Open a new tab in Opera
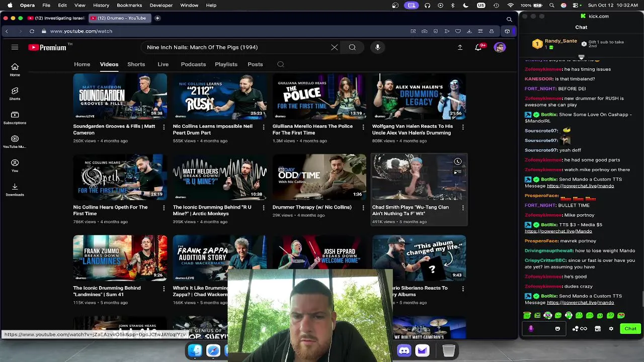The width and height of the screenshot is (644, 362). (x=157, y=18)
